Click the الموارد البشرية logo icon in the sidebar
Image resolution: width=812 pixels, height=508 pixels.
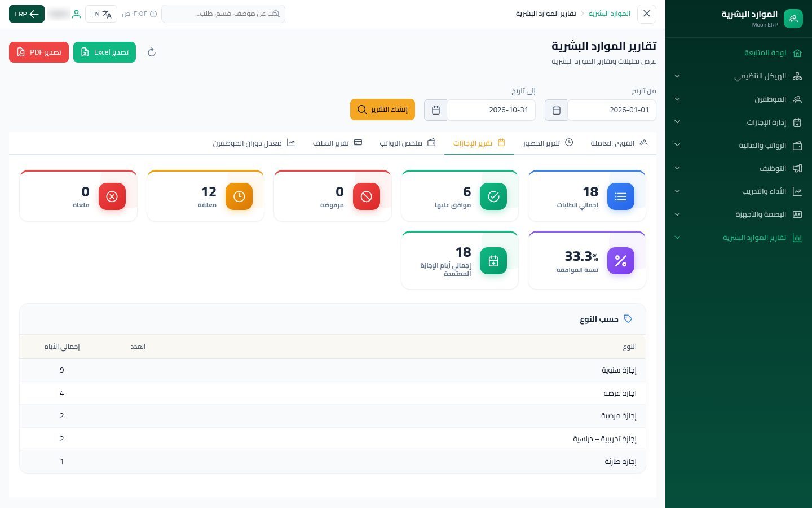tap(793, 19)
